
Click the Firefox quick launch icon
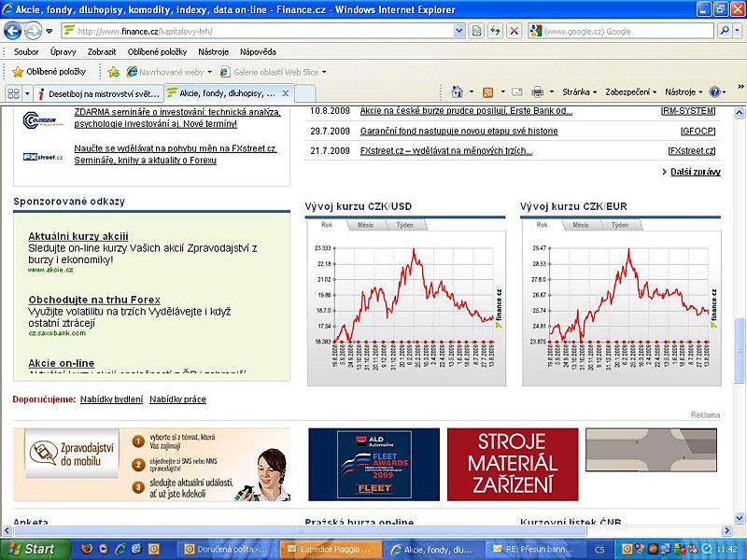(x=87, y=549)
